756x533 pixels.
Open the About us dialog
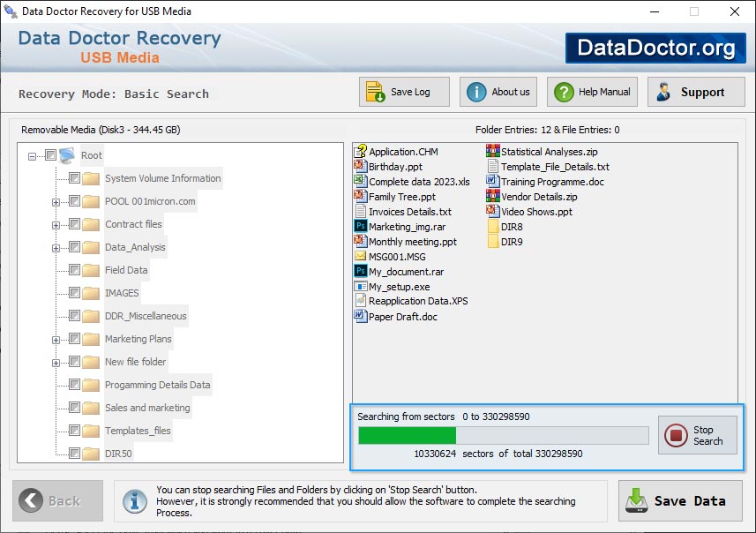[498, 92]
